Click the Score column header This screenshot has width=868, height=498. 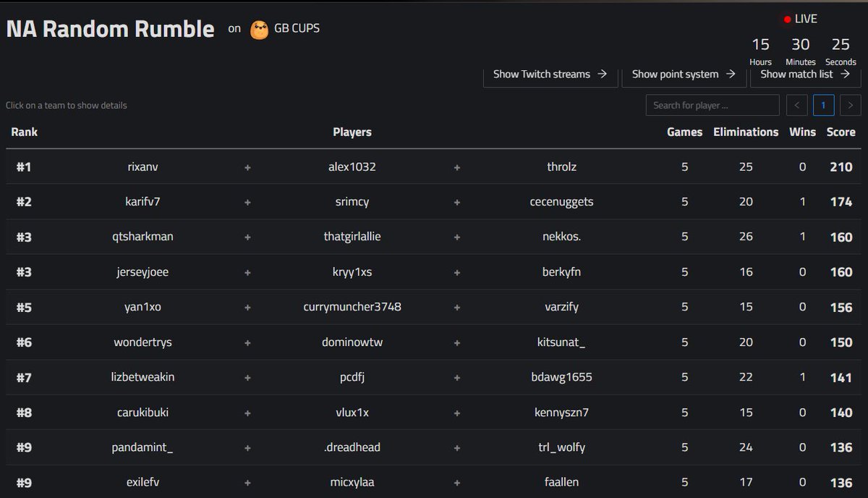pos(841,132)
